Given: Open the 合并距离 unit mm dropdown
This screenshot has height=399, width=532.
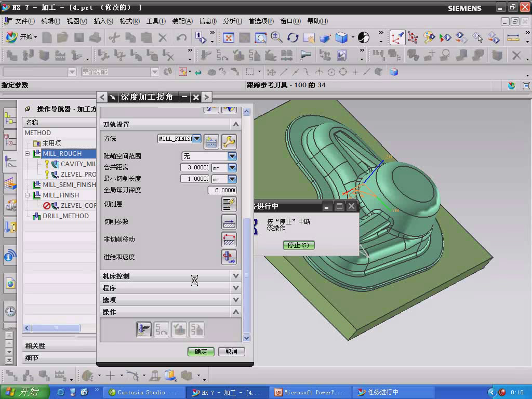Looking at the screenshot, I should (x=232, y=168).
